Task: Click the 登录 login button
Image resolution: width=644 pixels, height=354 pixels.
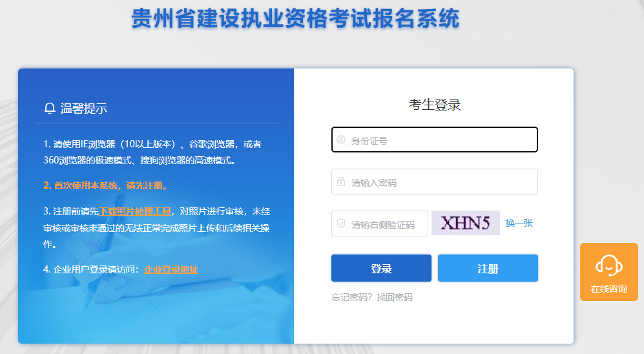Action: click(x=381, y=268)
